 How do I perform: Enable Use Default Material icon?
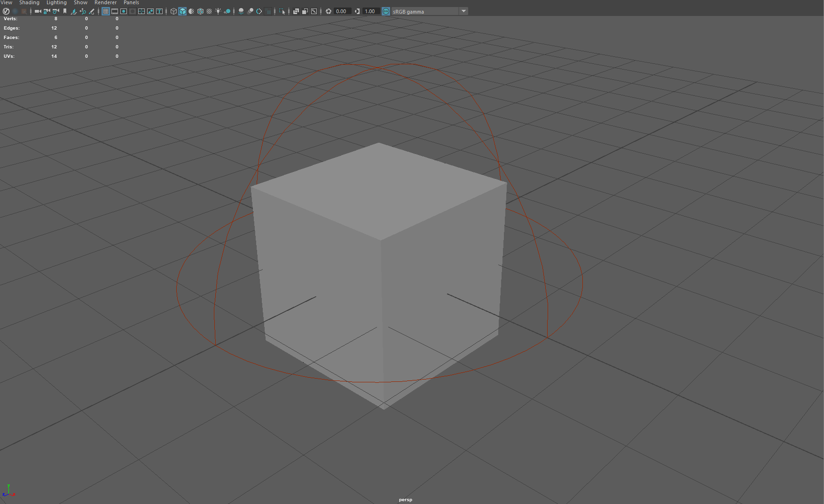pos(191,11)
